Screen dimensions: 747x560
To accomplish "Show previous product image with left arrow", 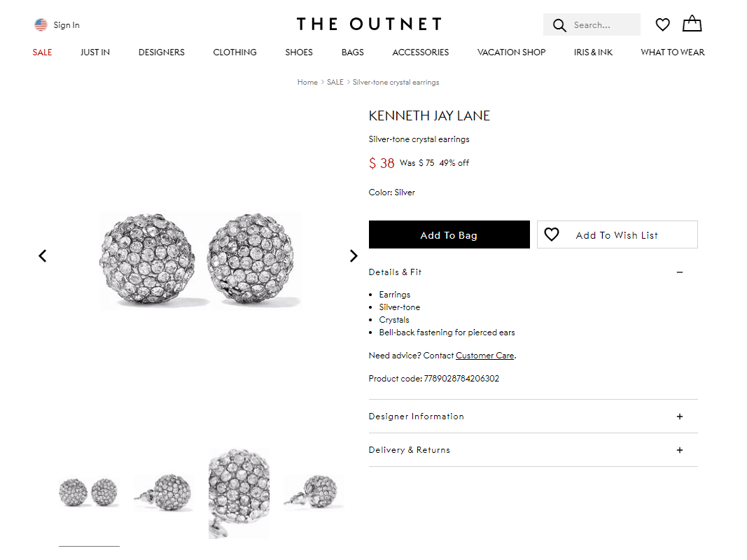I will (43, 256).
